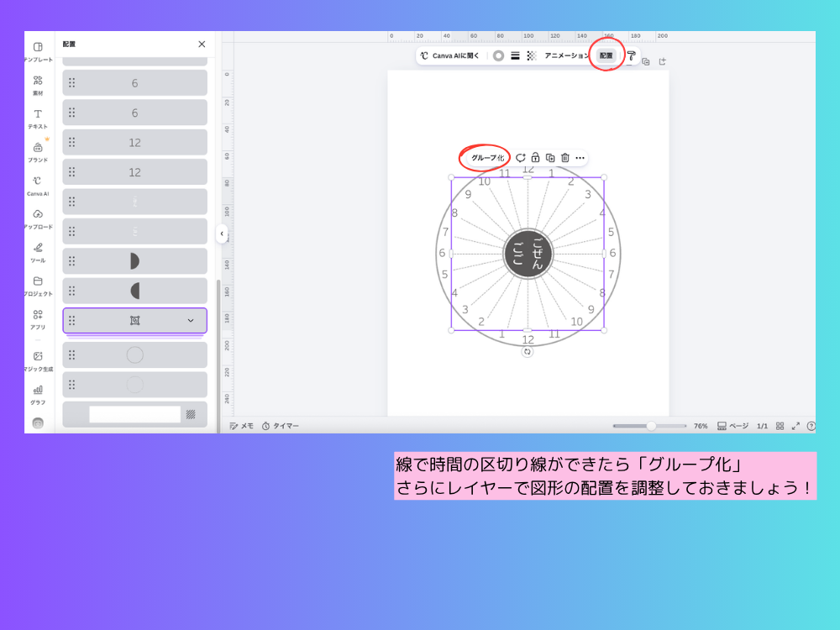Click the ごぜん ごご center circle

(528, 254)
